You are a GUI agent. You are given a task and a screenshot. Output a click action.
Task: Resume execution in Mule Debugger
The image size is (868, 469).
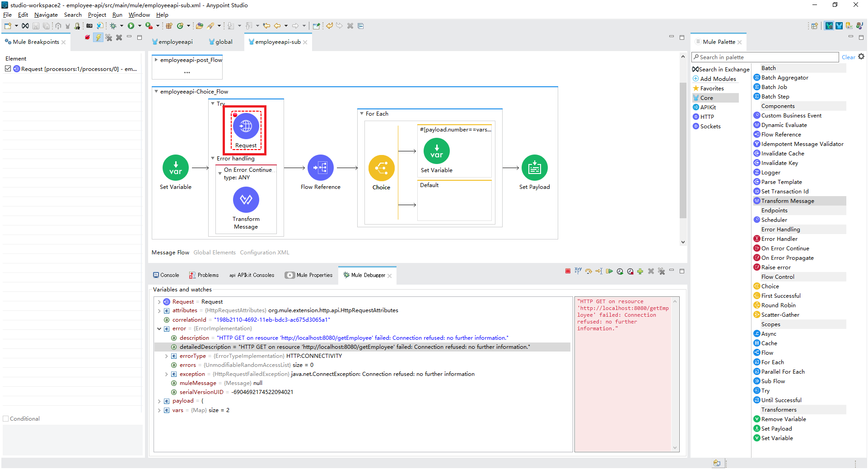click(x=609, y=271)
